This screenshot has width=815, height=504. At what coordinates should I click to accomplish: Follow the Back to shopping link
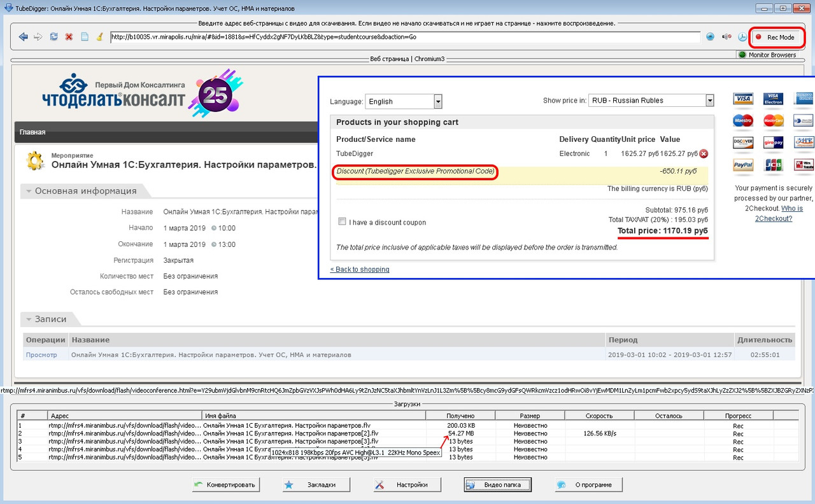(360, 269)
